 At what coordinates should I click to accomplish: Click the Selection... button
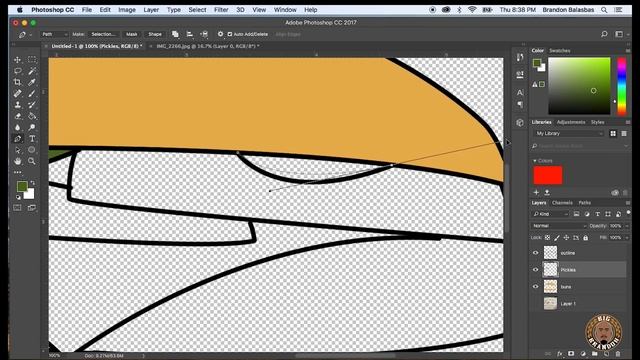[103, 34]
